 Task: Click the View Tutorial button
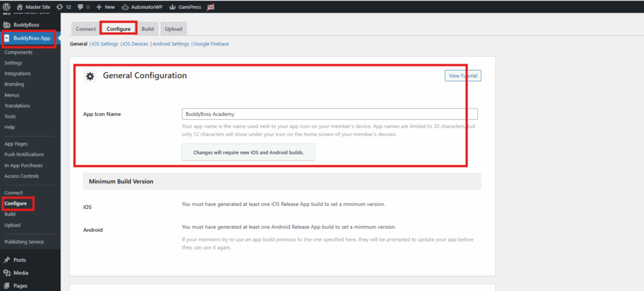462,76
